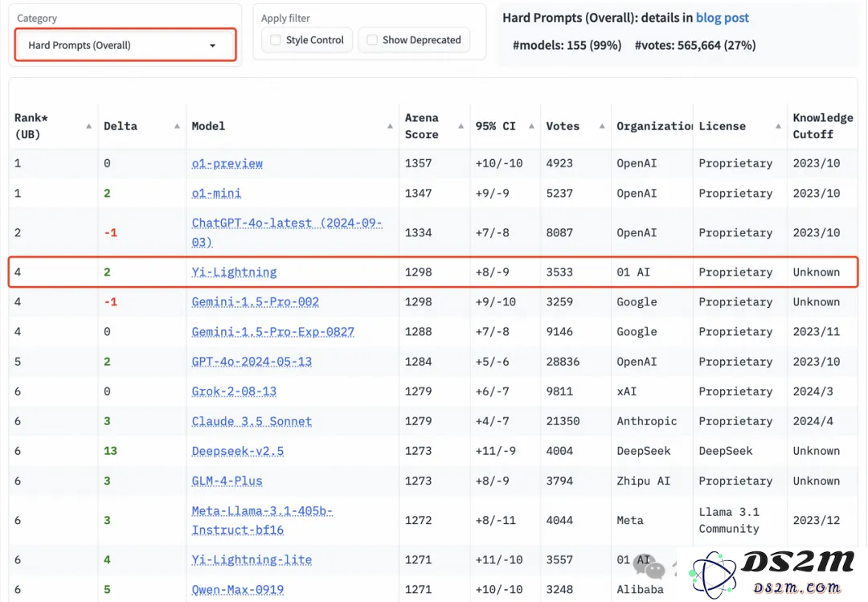Screen dimensions: 868x602
Task: Click the Organization column header
Action: click(653, 126)
